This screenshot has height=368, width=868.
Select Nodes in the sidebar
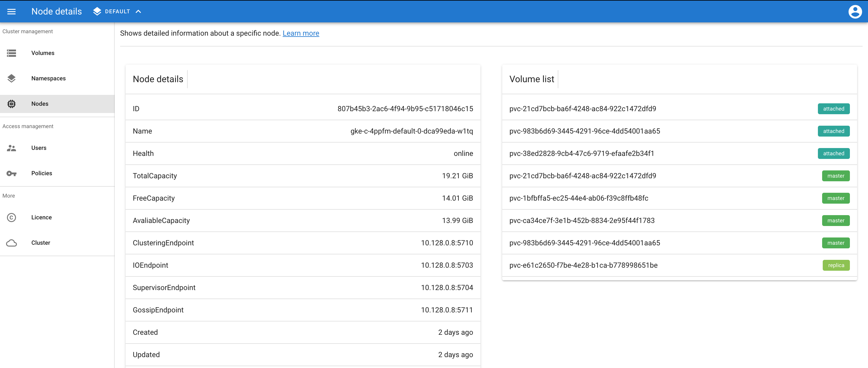[x=57, y=104]
